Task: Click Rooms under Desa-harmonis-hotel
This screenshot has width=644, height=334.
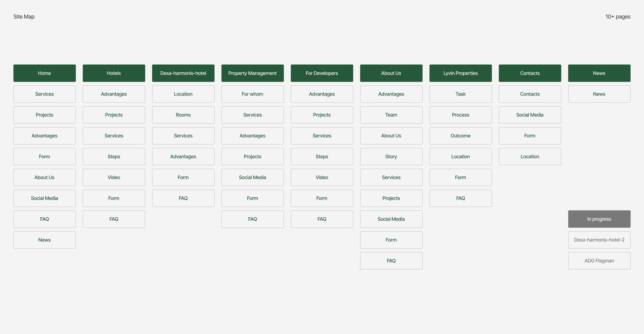Action: click(x=183, y=115)
